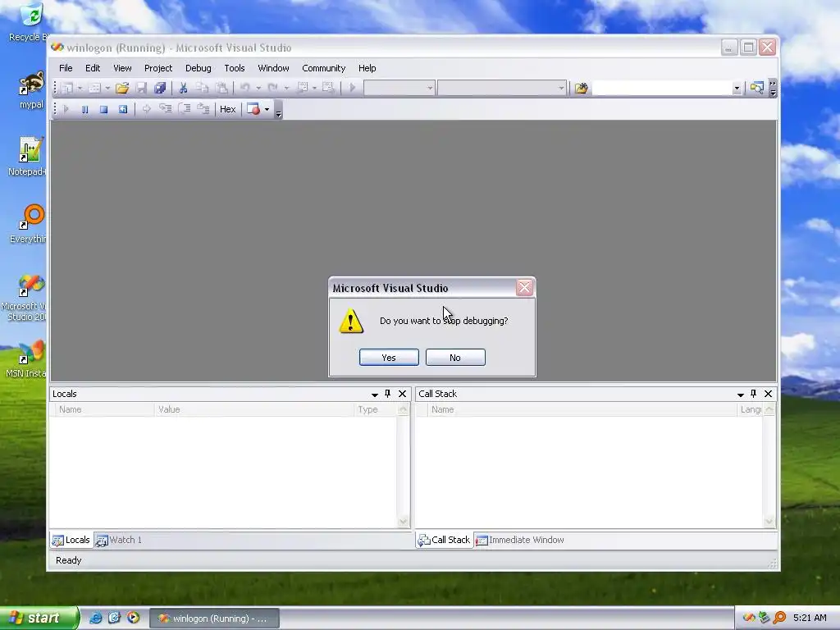
Task: Click the Paste icon in toolbar
Action: [x=221, y=88]
